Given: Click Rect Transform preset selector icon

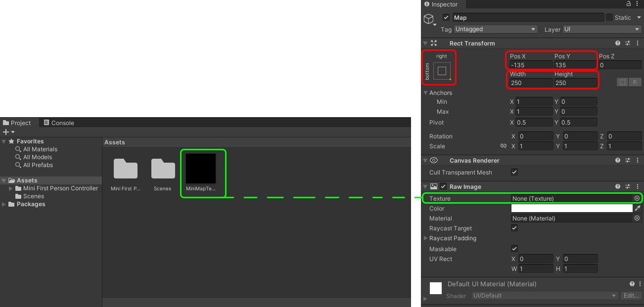Looking at the screenshot, I should click(x=627, y=44).
